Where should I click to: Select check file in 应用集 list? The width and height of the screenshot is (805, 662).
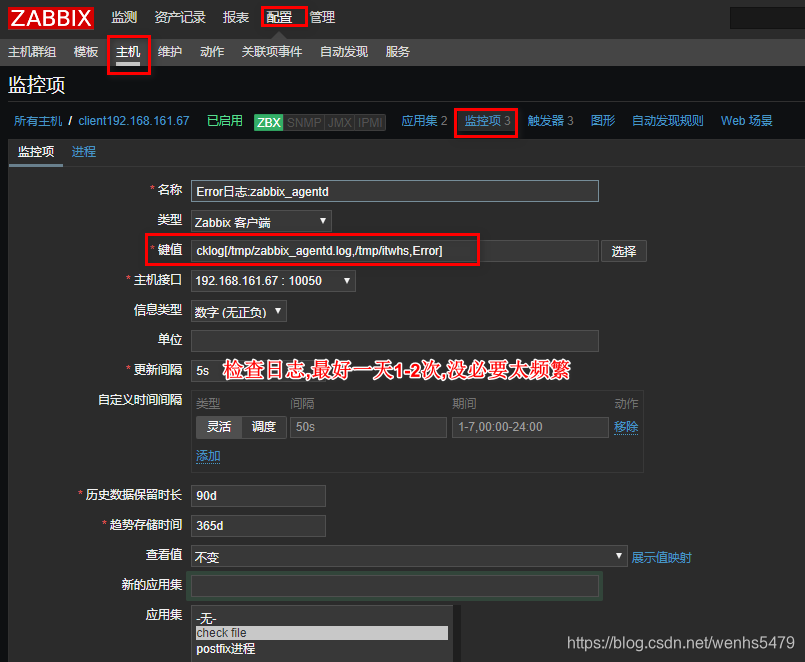click(321, 633)
